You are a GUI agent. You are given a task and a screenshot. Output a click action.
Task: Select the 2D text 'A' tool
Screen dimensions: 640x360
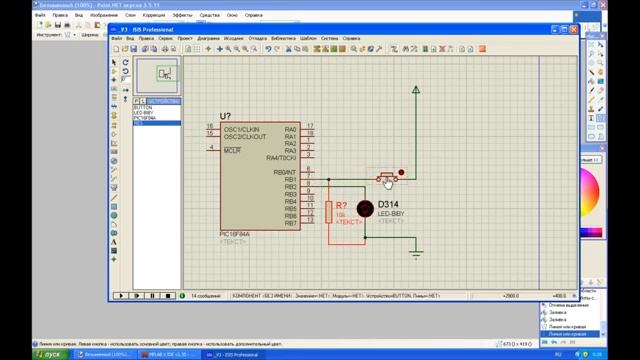(x=114, y=242)
